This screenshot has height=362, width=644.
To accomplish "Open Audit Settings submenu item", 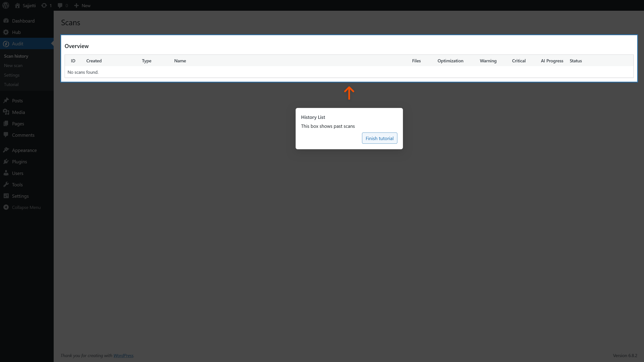I will 12,75.
